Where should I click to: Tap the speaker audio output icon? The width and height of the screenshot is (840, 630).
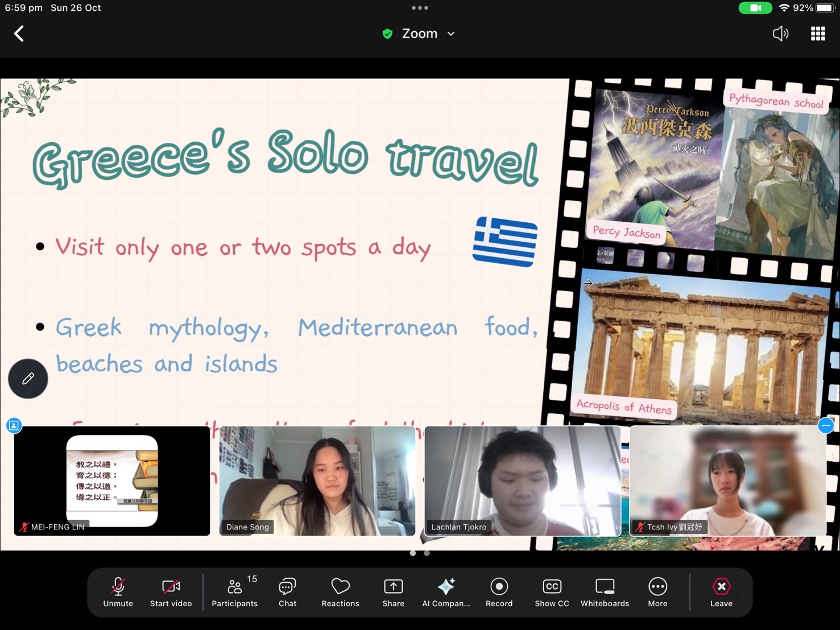click(780, 34)
